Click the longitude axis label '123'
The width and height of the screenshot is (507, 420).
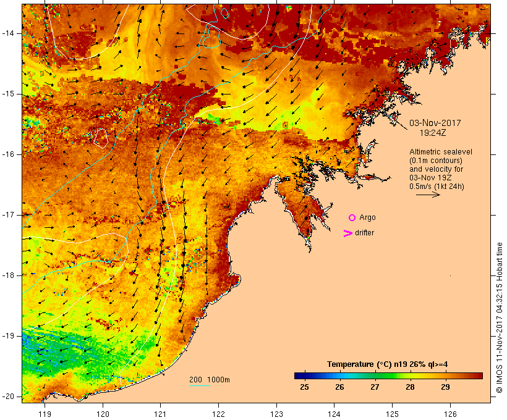coord(276,414)
